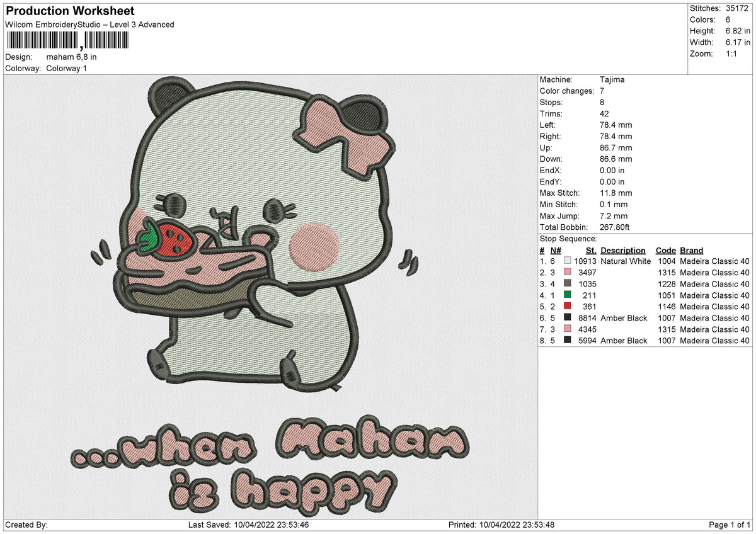The height and width of the screenshot is (534, 756).
Task: Click the Page 1 of 1 label
Action: coord(730,525)
